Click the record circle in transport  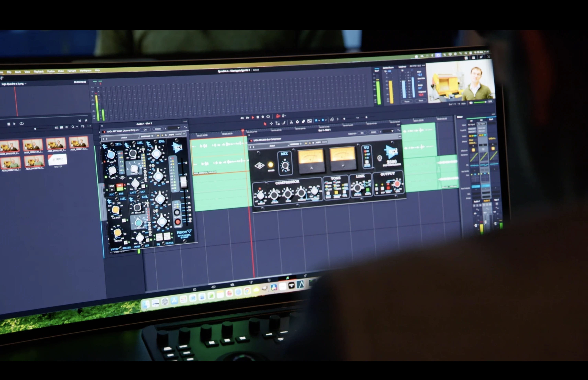click(x=263, y=117)
